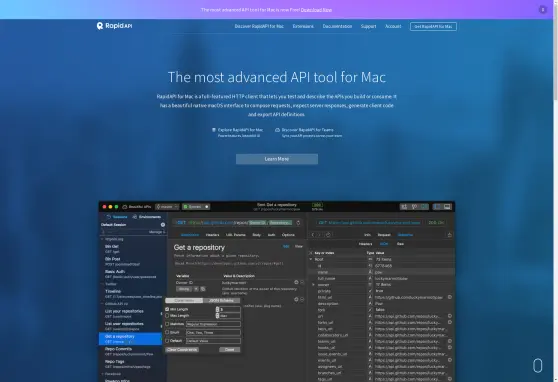Open the master branch dropdown

pos(167,206)
